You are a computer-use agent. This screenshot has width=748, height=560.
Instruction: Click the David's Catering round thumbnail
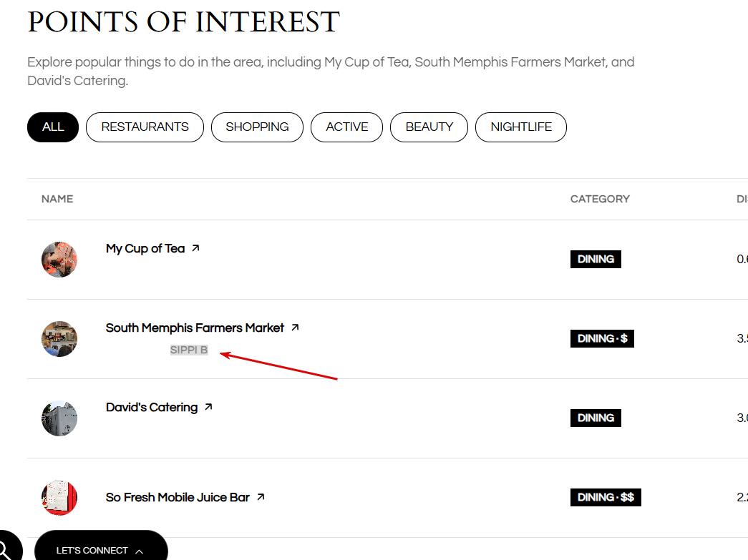point(59,418)
